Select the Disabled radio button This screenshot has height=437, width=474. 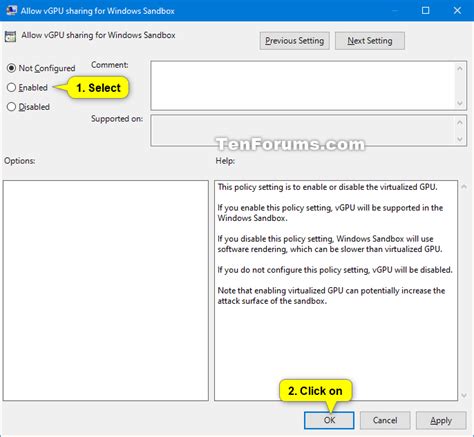[x=11, y=107]
